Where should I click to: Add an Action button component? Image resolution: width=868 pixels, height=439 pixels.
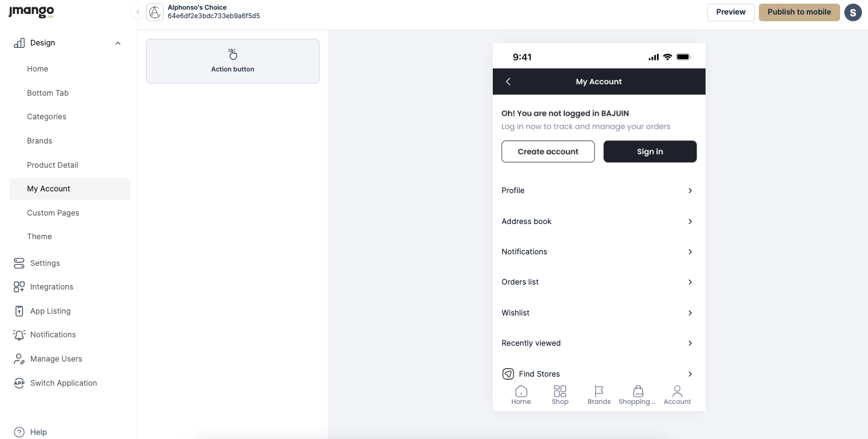[x=233, y=61]
